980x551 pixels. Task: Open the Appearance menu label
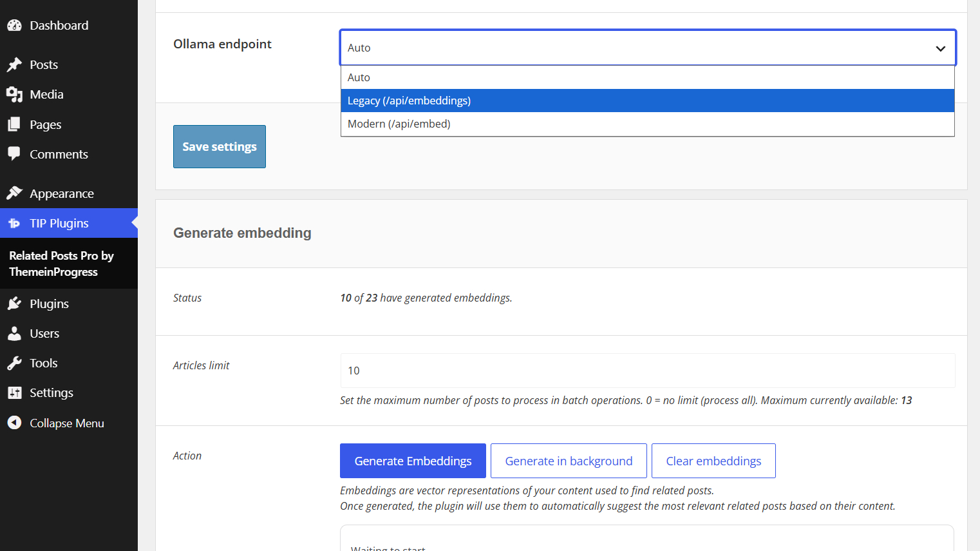point(62,193)
